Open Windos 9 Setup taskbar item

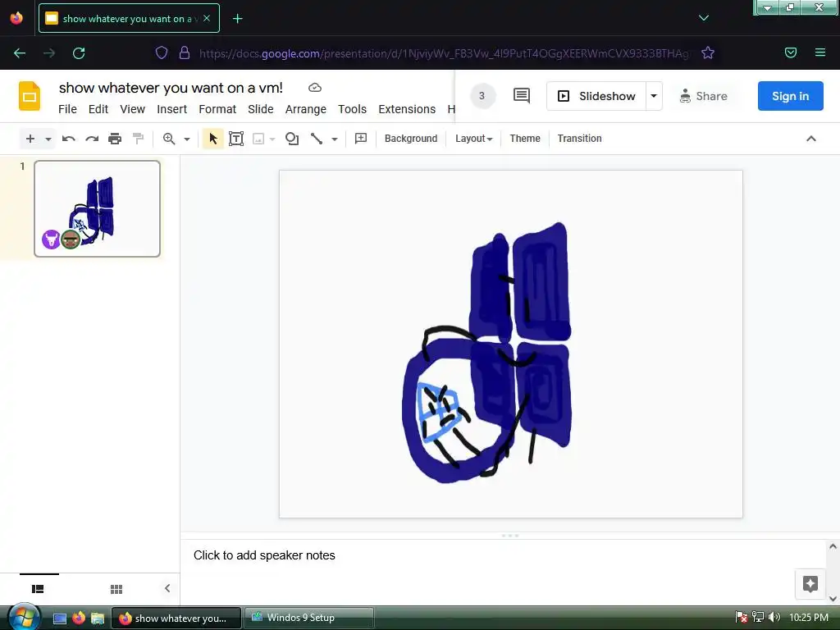[308, 618]
